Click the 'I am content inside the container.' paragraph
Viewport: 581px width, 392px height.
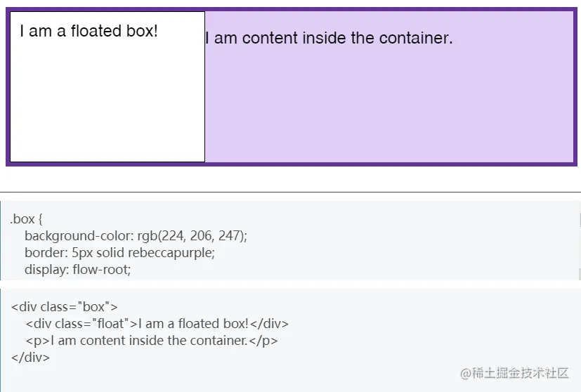pos(329,38)
